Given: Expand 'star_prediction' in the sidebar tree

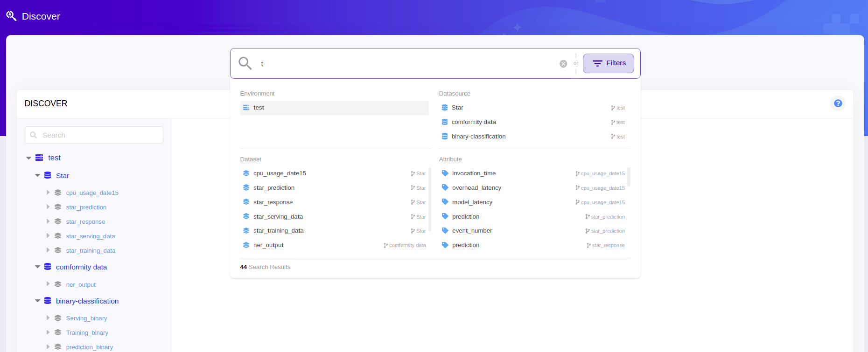Looking at the screenshot, I should tap(48, 207).
